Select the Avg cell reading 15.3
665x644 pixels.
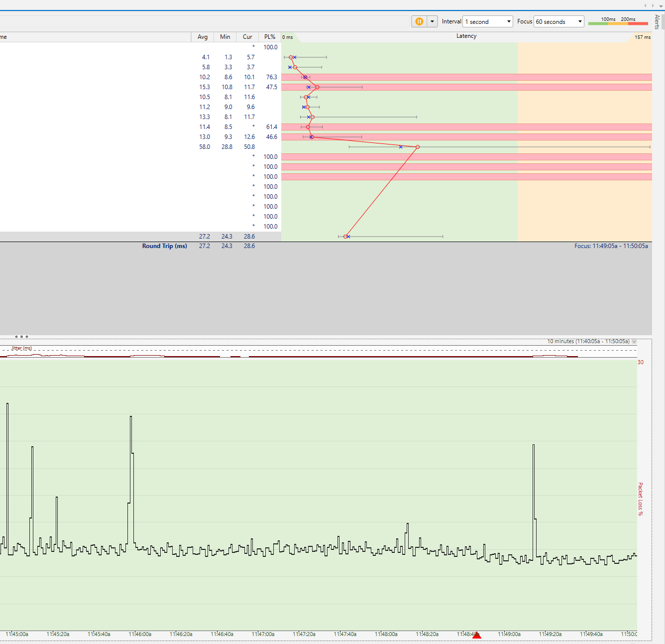pyautogui.click(x=205, y=87)
